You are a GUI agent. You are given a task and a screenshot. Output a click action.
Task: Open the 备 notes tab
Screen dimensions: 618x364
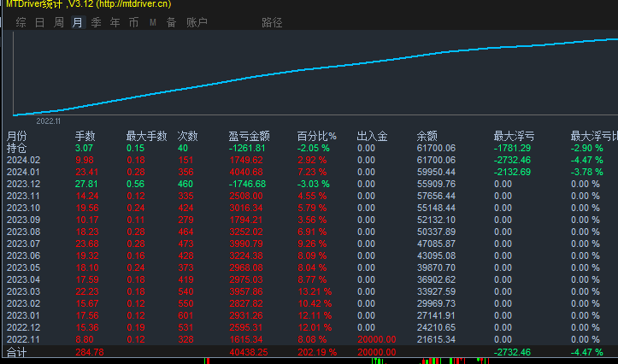point(171,22)
